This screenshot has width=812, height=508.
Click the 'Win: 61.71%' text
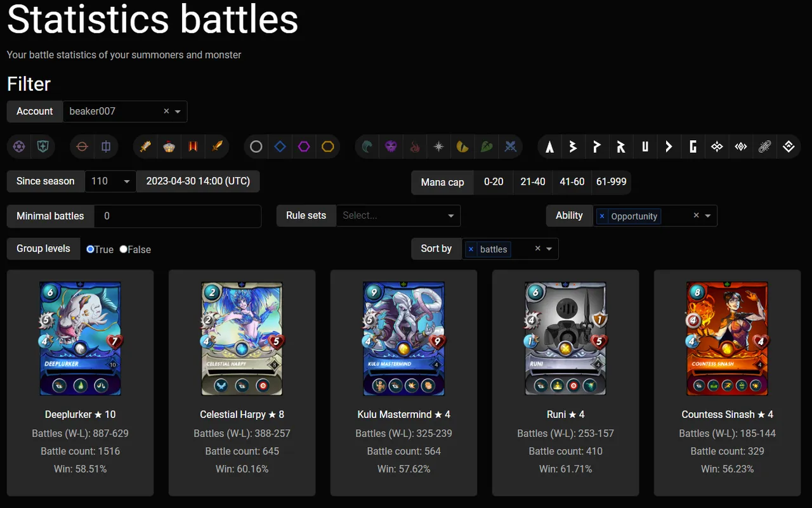click(566, 469)
